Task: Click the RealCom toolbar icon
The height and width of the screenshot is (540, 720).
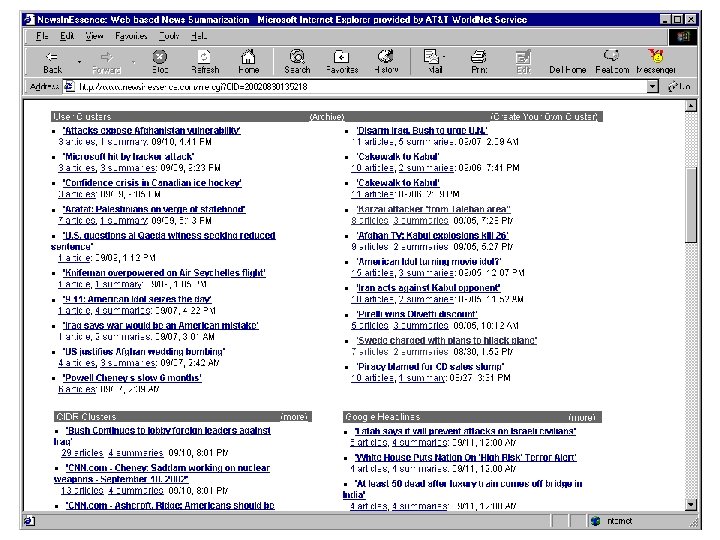Action: pos(612,62)
